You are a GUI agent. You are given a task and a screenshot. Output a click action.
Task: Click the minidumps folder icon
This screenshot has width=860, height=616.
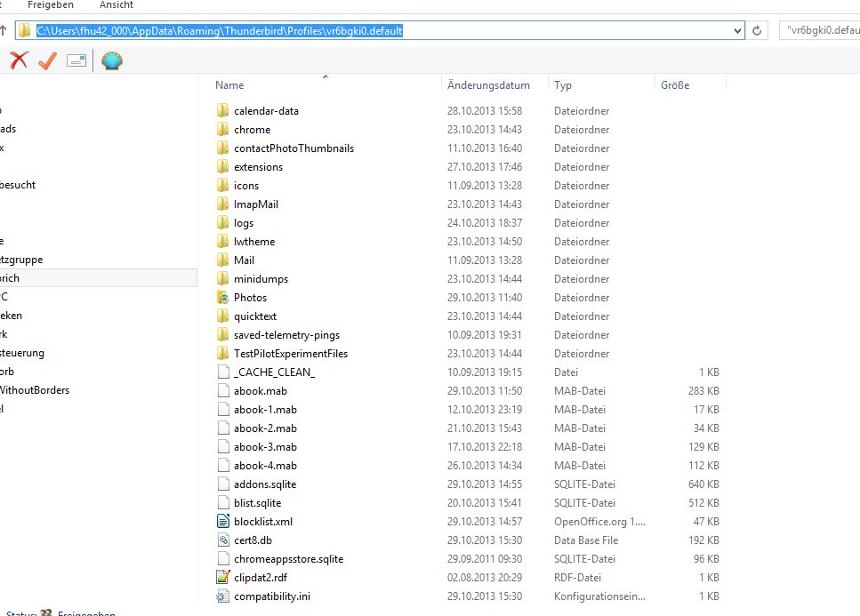(x=222, y=279)
